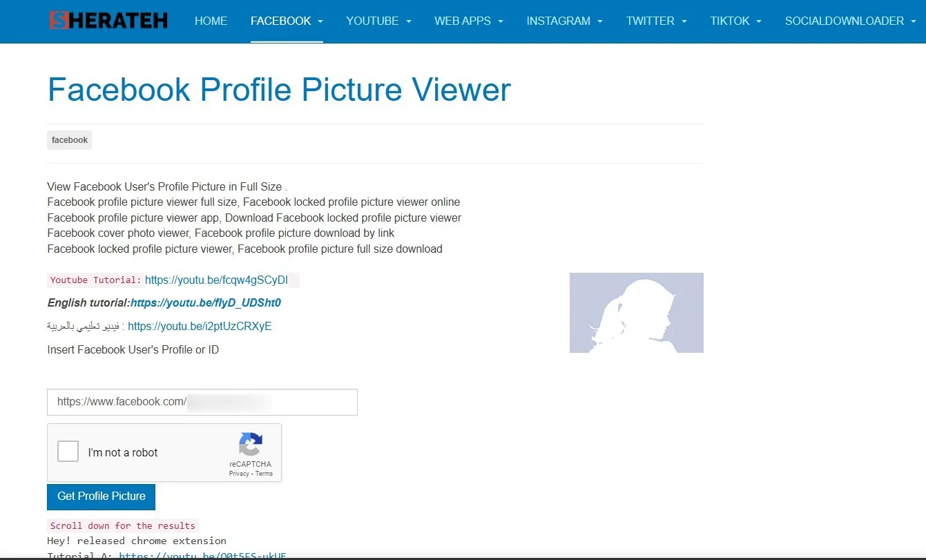The height and width of the screenshot is (560, 926).
Task: Open the Youtube Tutorial link
Action: point(216,280)
